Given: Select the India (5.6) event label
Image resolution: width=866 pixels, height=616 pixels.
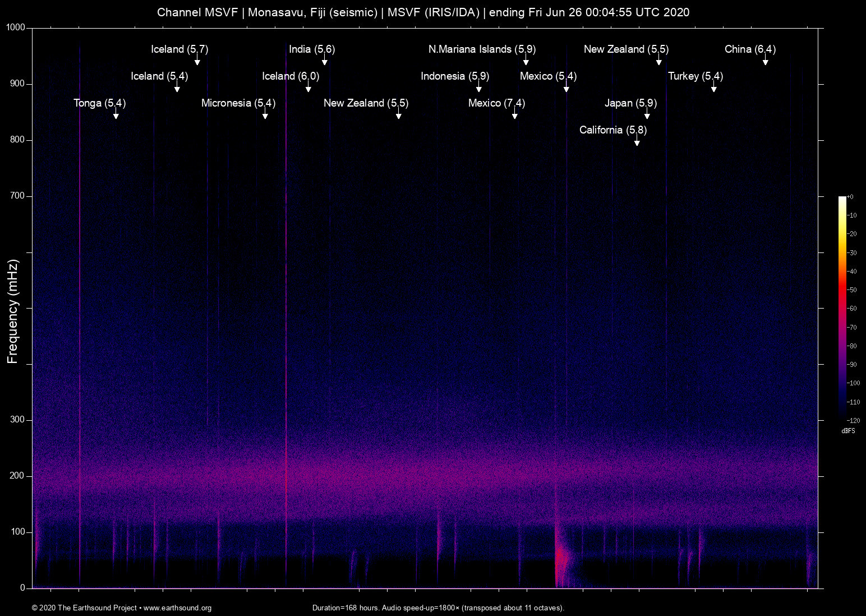Looking at the screenshot, I should [312, 49].
